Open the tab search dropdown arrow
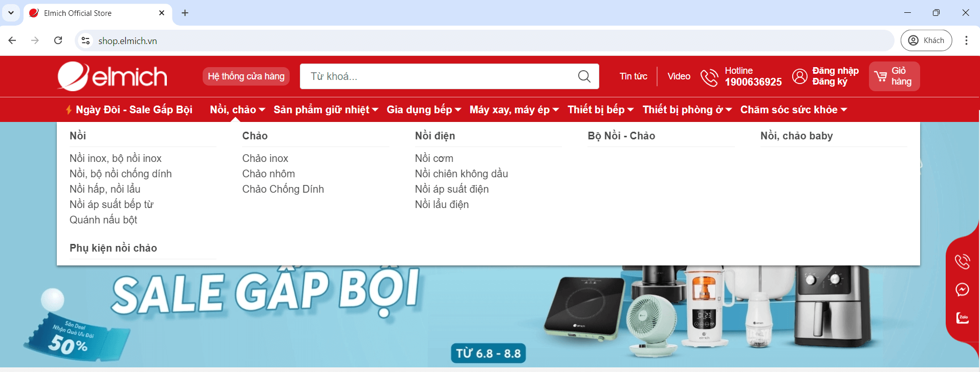The height and width of the screenshot is (372, 980). 11,13
